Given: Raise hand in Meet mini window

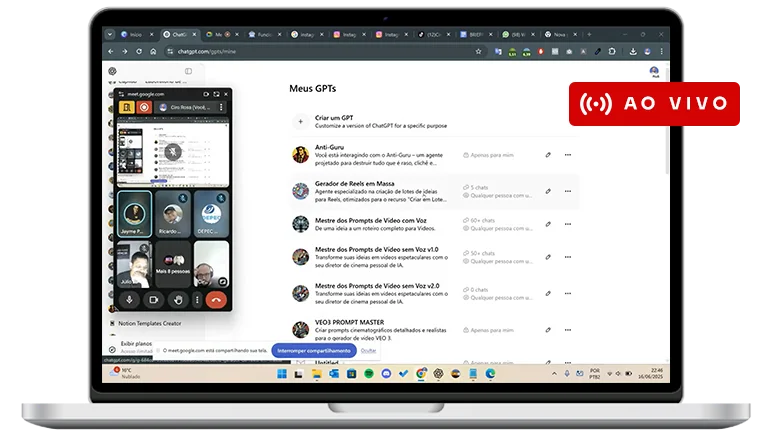Looking at the screenshot, I should pyautogui.click(x=178, y=300).
